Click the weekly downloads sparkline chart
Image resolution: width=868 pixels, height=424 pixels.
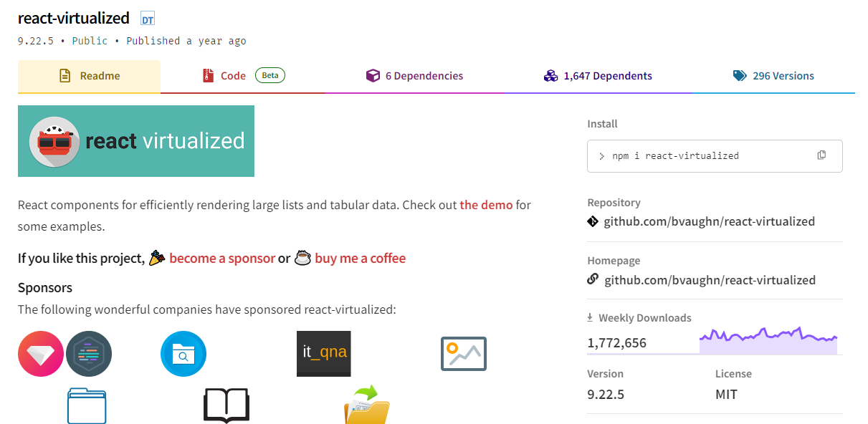[768, 340]
